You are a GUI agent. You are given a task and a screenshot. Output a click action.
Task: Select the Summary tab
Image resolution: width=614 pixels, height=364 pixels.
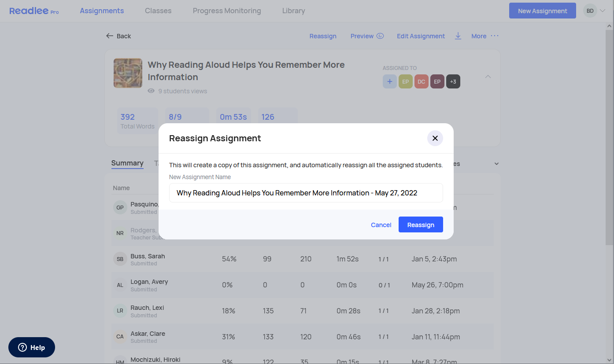127,163
